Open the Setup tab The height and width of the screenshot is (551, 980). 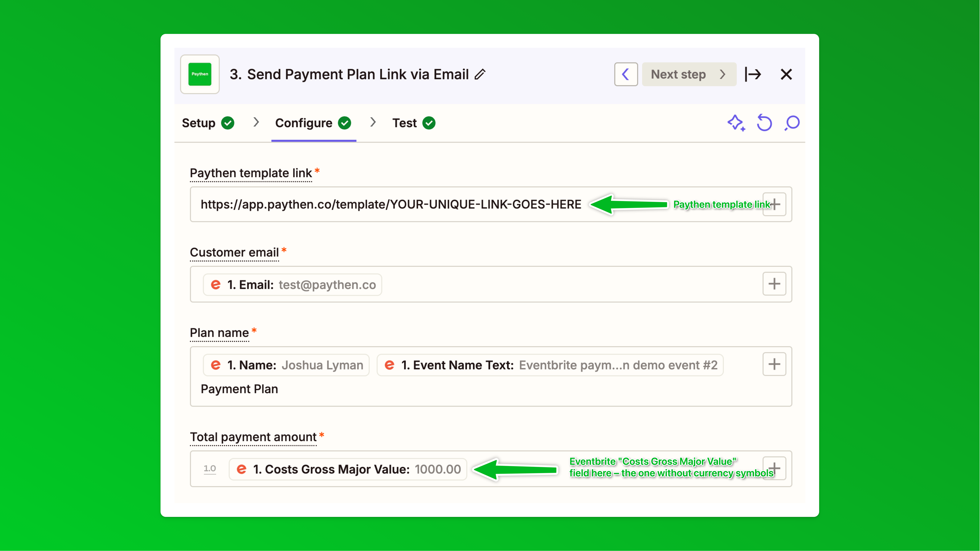[208, 123]
